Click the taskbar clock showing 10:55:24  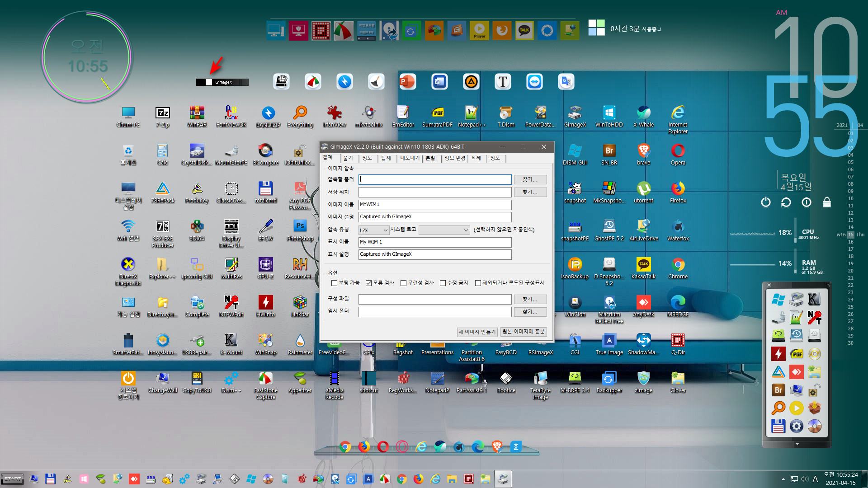coord(840,479)
